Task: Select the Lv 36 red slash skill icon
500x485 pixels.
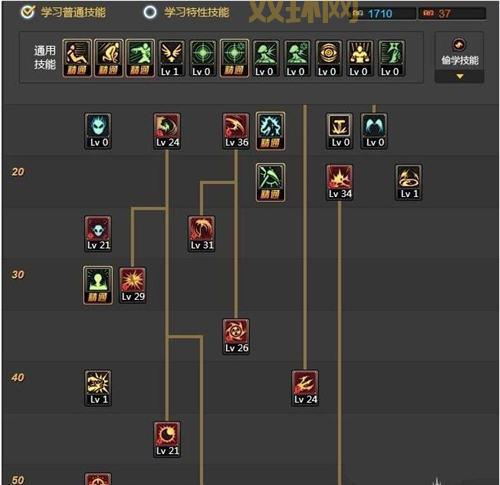Action: pyautogui.click(x=236, y=131)
